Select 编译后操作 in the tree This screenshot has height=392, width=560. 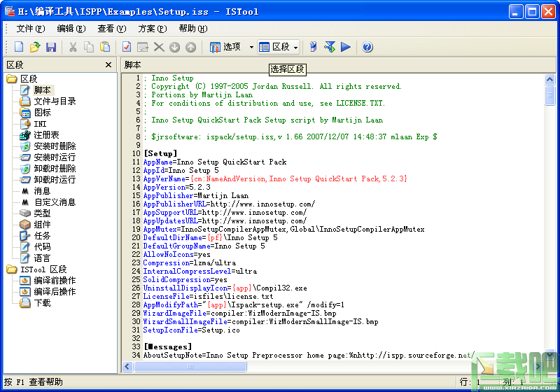coord(55,292)
